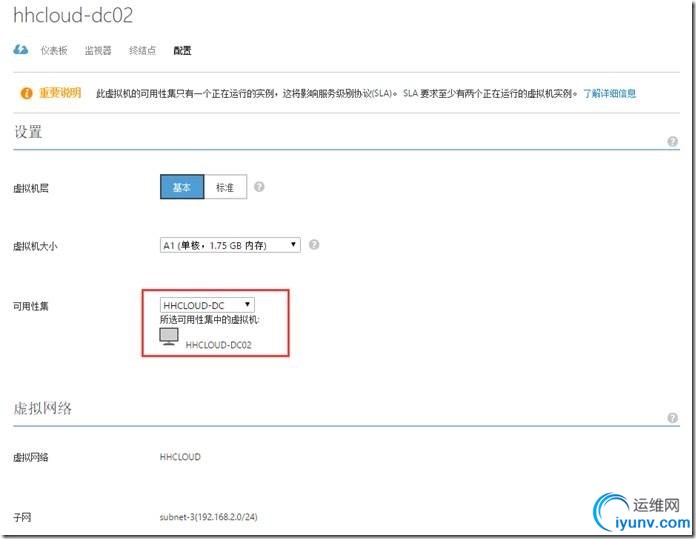Click help icon beside 设置 heading
This screenshot has width=696, height=539.
pyautogui.click(x=672, y=141)
